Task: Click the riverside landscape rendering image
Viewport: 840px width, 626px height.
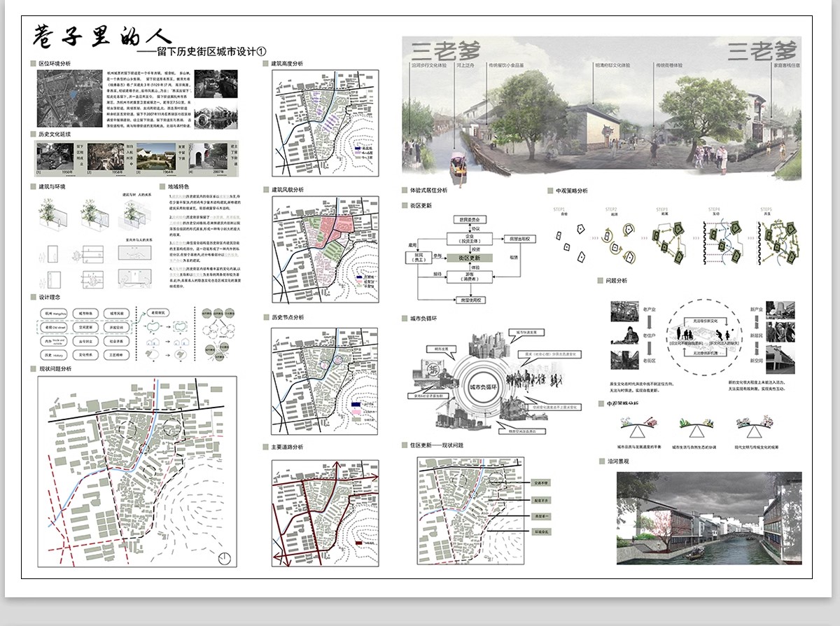Action: point(708,517)
